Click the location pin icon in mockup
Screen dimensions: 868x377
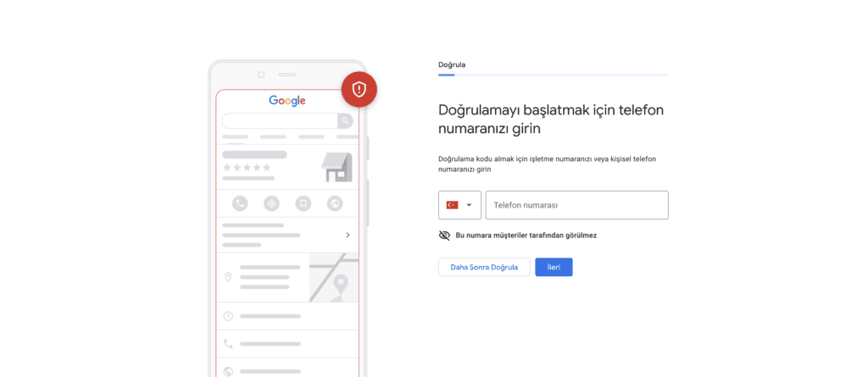click(x=227, y=277)
